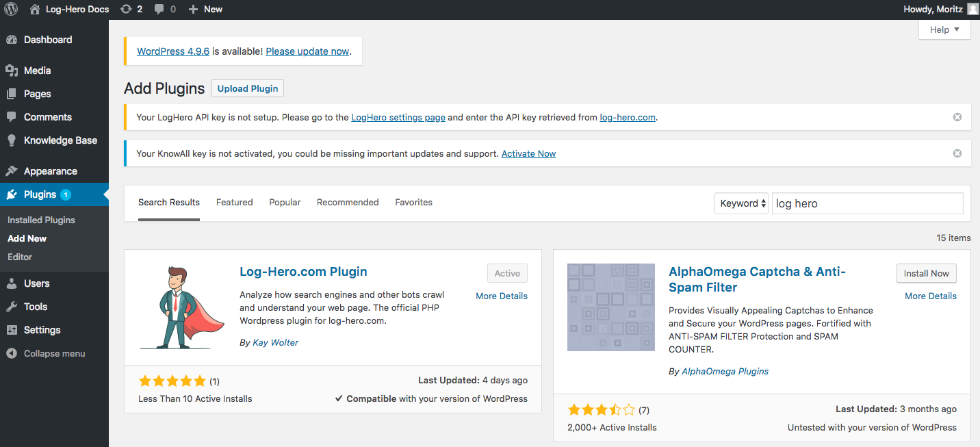Open the comments bubble in admin bar
980x447 pixels.
pos(159,10)
